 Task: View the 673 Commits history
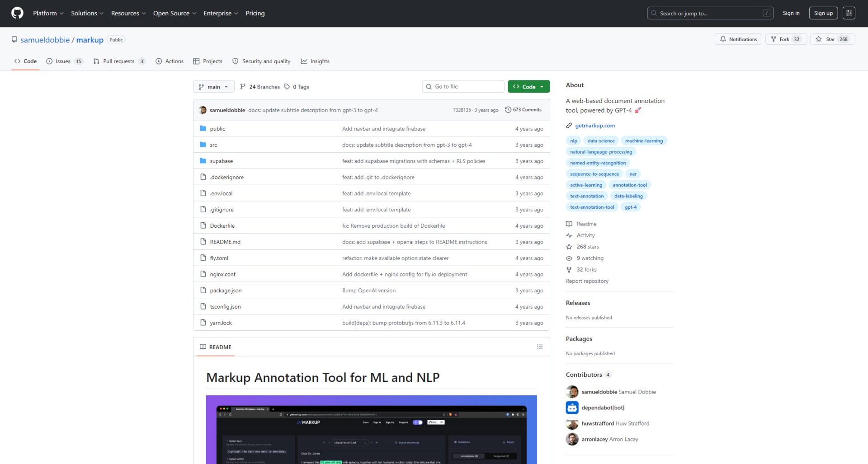pyautogui.click(x=523, y=110)
